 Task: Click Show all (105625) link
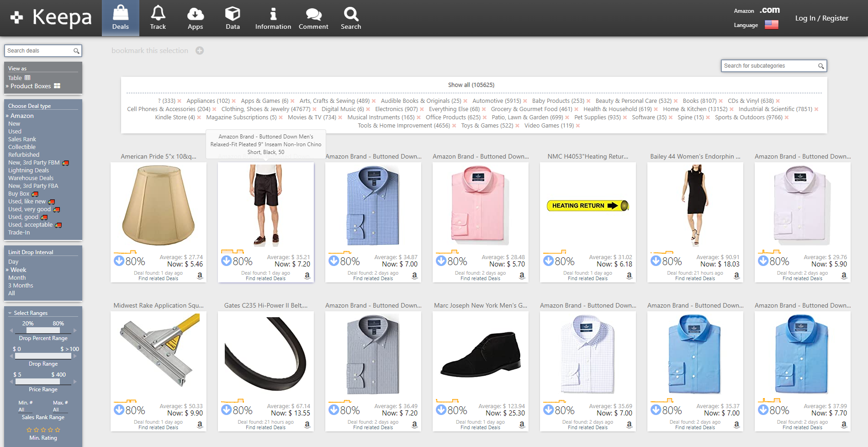click(x=471, y=85)
